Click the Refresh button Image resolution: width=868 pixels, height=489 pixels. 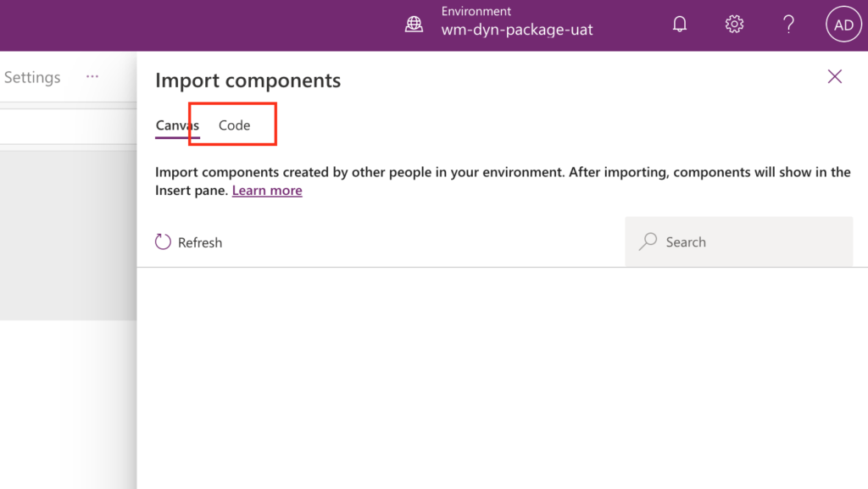187,242
